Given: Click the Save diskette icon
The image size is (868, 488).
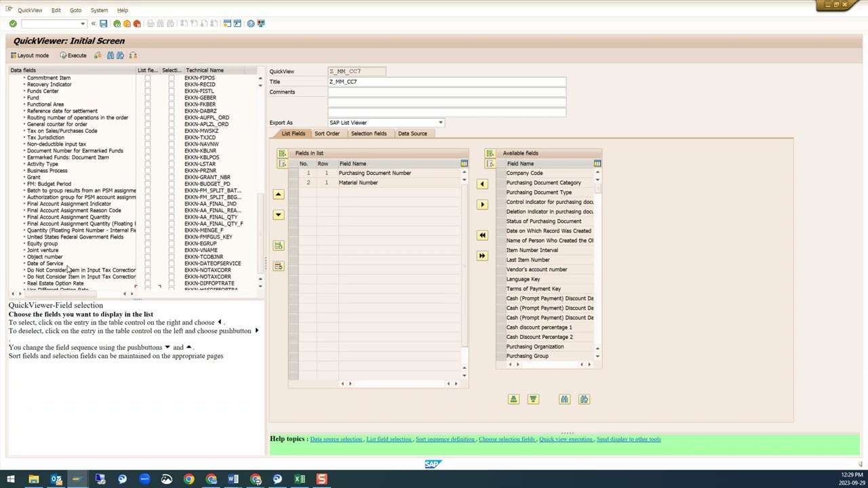Looking at the screenshot, I should (103, 24).
